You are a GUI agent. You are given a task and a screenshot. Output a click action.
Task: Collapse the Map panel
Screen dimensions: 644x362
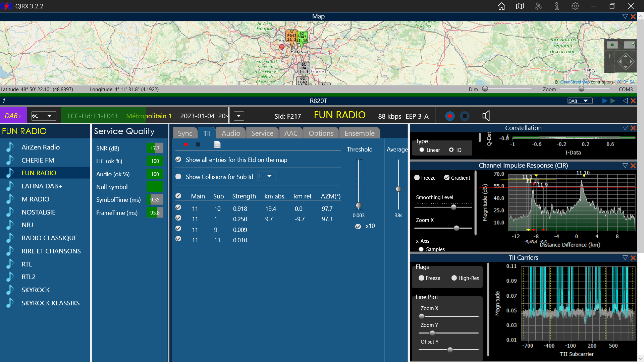(x=625, y=16)
